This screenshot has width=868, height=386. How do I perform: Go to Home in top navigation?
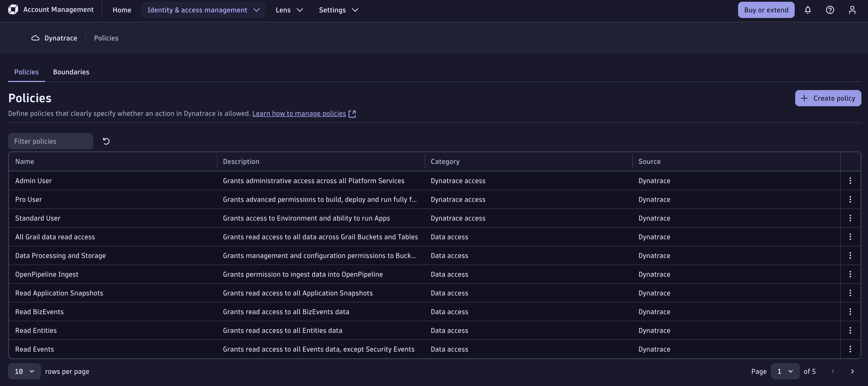click(x=122, y=10)
